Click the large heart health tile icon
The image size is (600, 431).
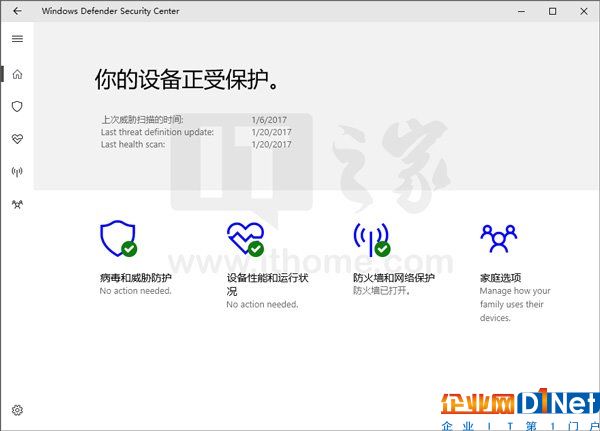pos(245,239)
